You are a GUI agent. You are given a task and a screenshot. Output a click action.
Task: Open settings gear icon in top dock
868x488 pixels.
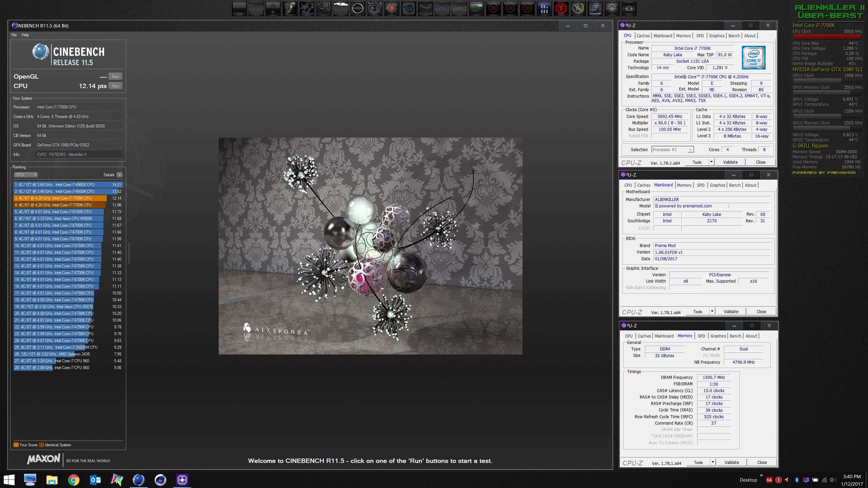[612, 8]
